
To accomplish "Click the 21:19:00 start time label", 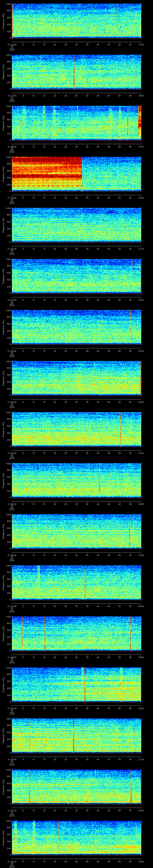I will click(x=12, y=197).
